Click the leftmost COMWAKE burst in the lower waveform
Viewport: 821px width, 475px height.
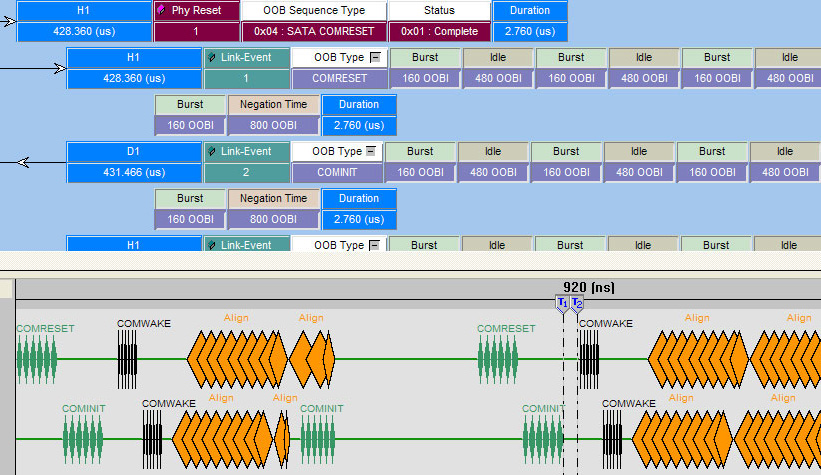152,439
